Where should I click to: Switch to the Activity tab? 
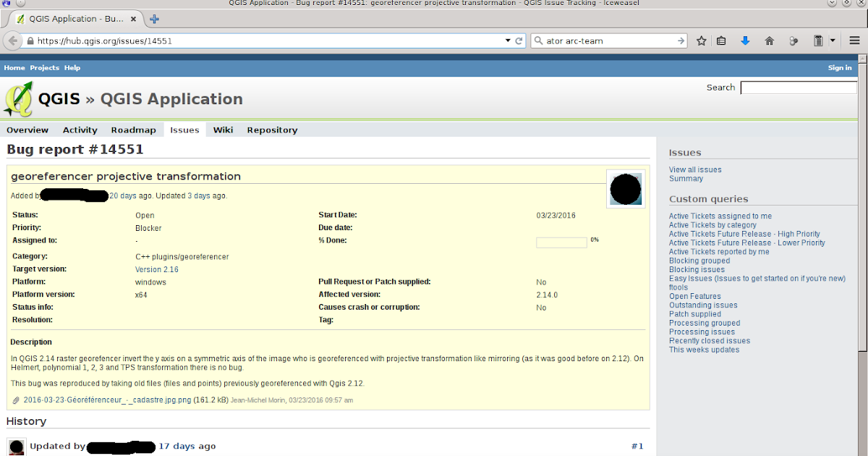coord(80,130)
